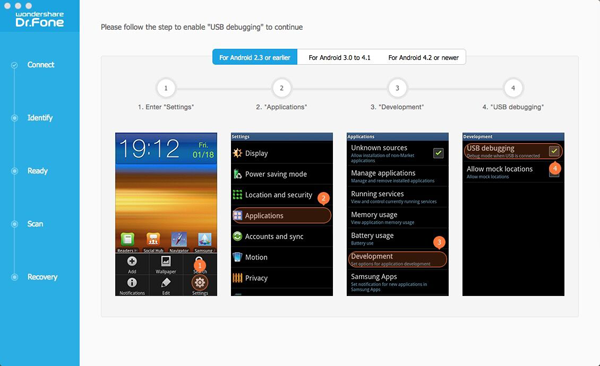Open the 'For Android 4.2 or newer' tab
The width and height of the screenshot is (600, 366).
(423, 57)
